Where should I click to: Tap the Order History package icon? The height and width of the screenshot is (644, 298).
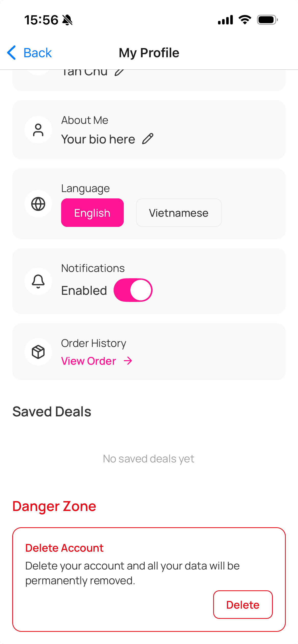[x=38, y=352]
